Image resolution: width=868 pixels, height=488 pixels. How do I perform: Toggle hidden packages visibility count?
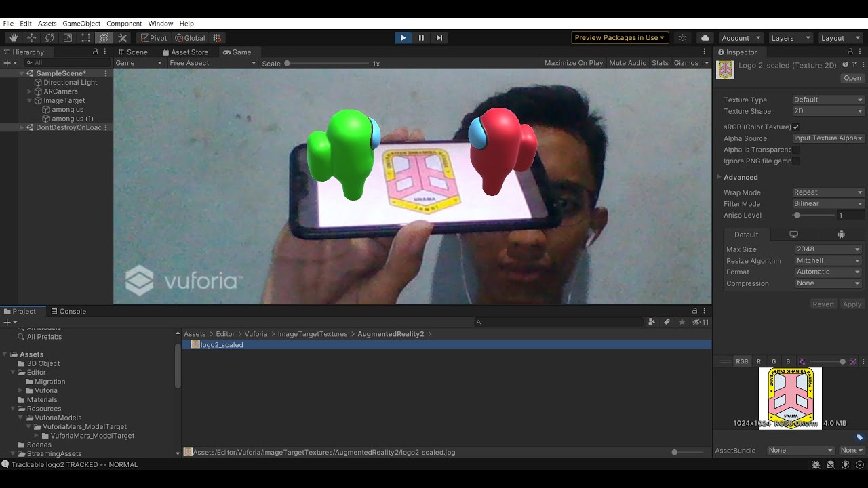[701, 322]
